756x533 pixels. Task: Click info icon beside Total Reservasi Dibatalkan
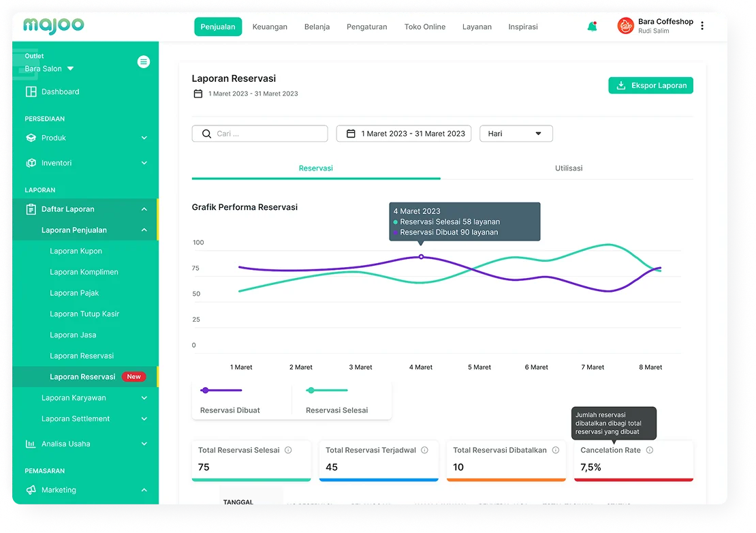point(556,451)
